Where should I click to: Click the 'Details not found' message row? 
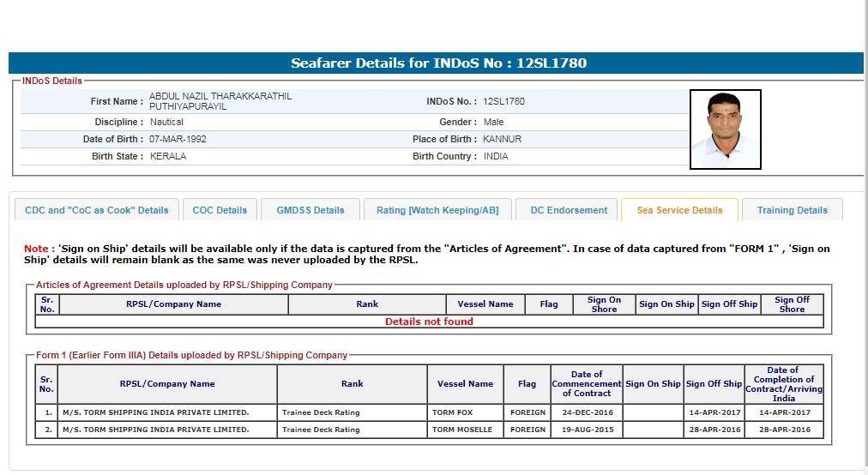coord(429,322)
